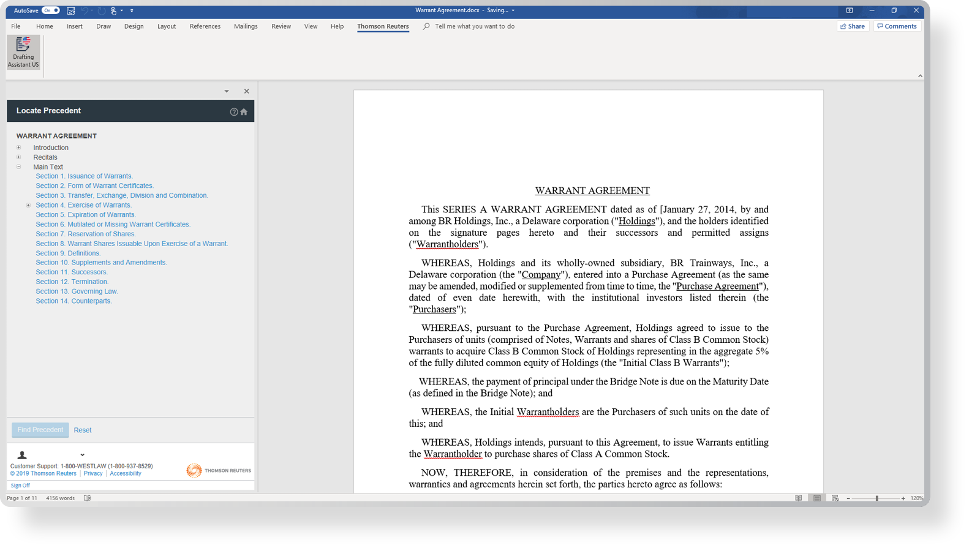Open Section 13 Governing Law link
The width and height of the screenshot is (980, 551).
77,291
